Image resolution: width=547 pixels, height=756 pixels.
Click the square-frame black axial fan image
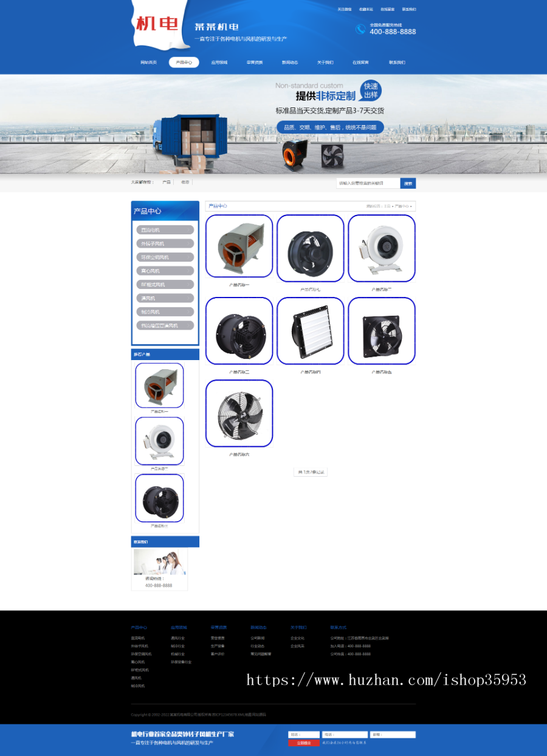tap(381, 331)
